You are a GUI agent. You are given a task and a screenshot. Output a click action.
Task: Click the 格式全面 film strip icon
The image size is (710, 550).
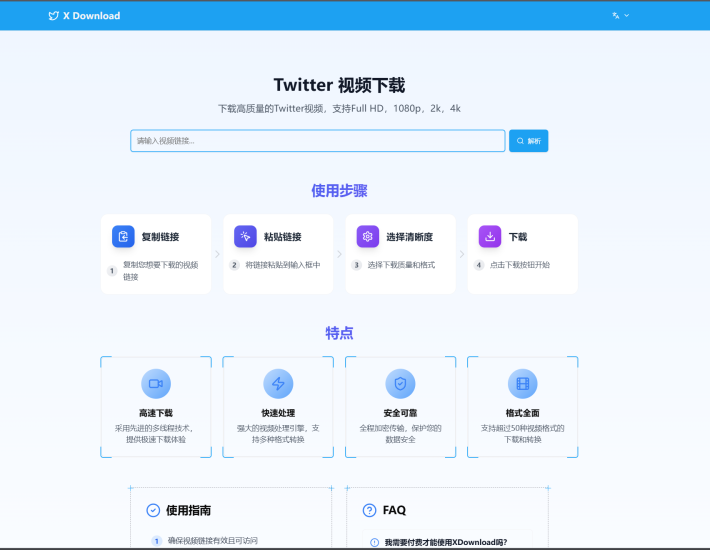click(523, 384)
